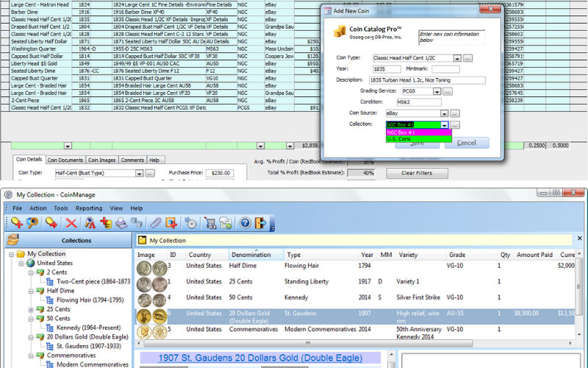Collapse the Half Dime tree node

[x=31, y=291]
